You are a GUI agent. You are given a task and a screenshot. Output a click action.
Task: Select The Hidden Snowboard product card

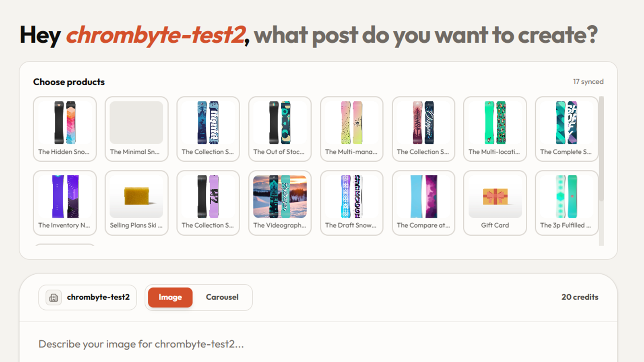tap(65, 129)
